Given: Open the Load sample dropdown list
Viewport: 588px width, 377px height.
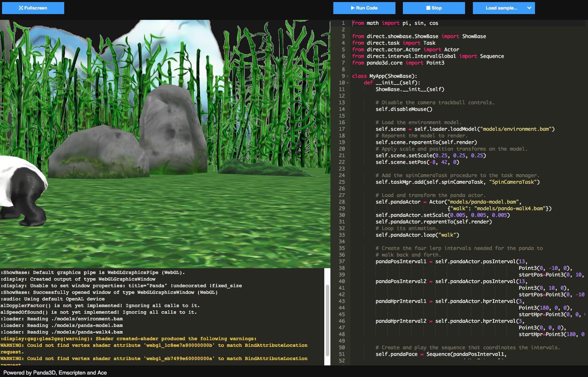Looking at the screenshot, I should click(504, 8).
